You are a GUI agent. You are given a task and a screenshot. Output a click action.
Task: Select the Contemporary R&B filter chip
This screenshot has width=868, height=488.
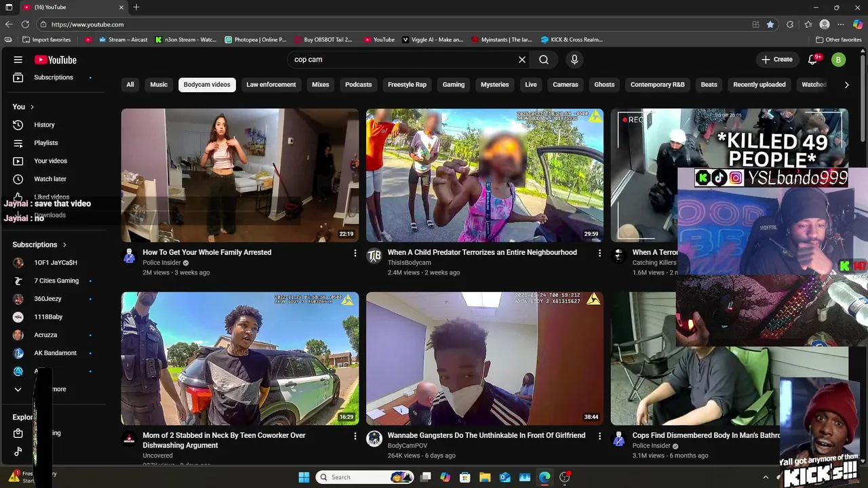tap(658, 85)
